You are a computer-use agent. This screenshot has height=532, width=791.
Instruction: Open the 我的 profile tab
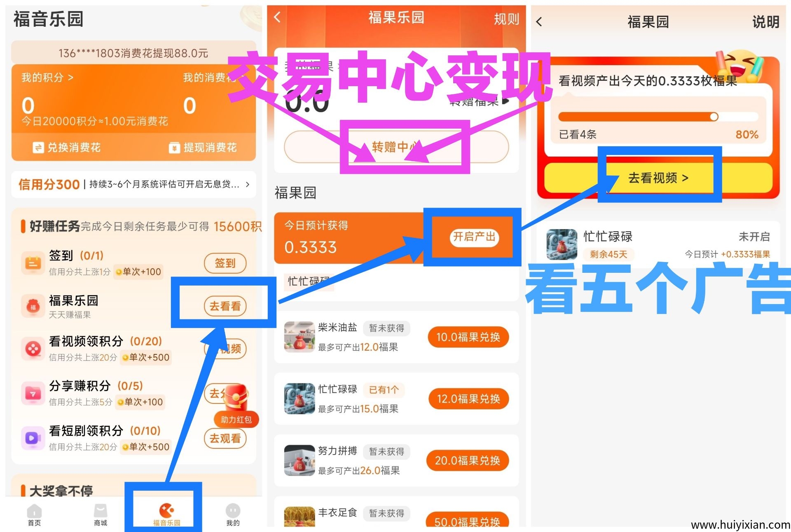233,515
